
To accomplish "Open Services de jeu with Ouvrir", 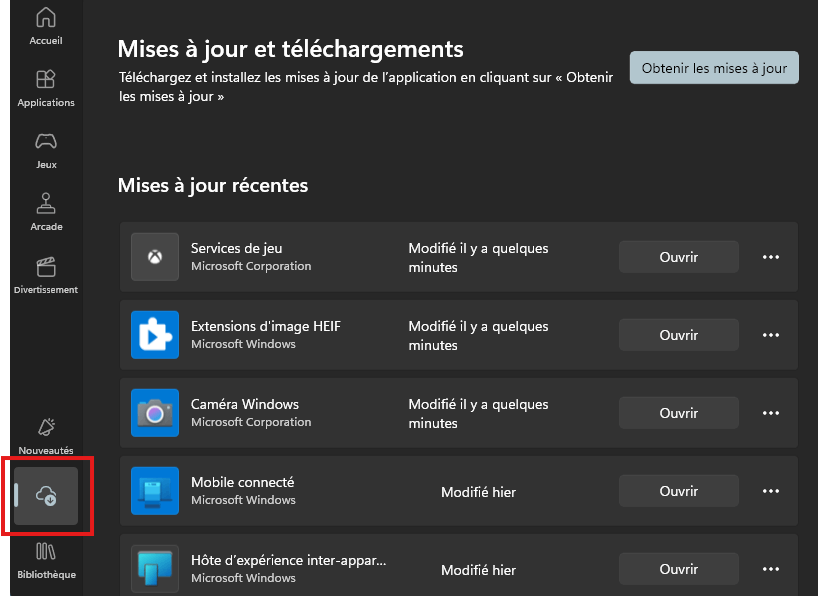I will pyautogui.click(x=679, y=257).
